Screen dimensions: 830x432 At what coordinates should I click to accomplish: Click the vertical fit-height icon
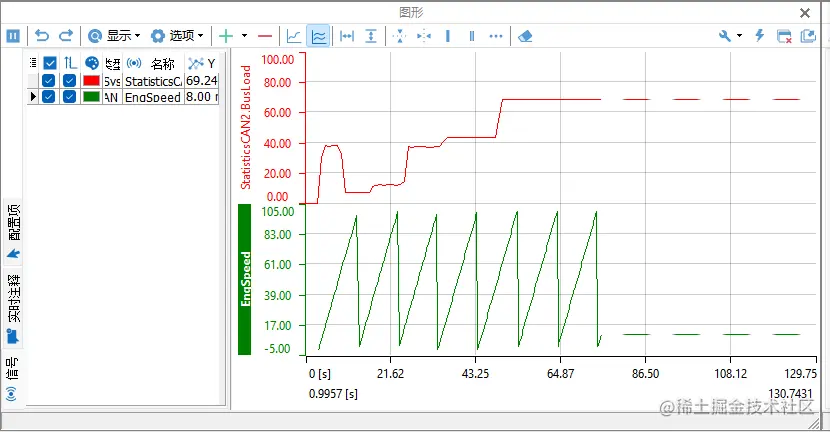click(371, 36)
